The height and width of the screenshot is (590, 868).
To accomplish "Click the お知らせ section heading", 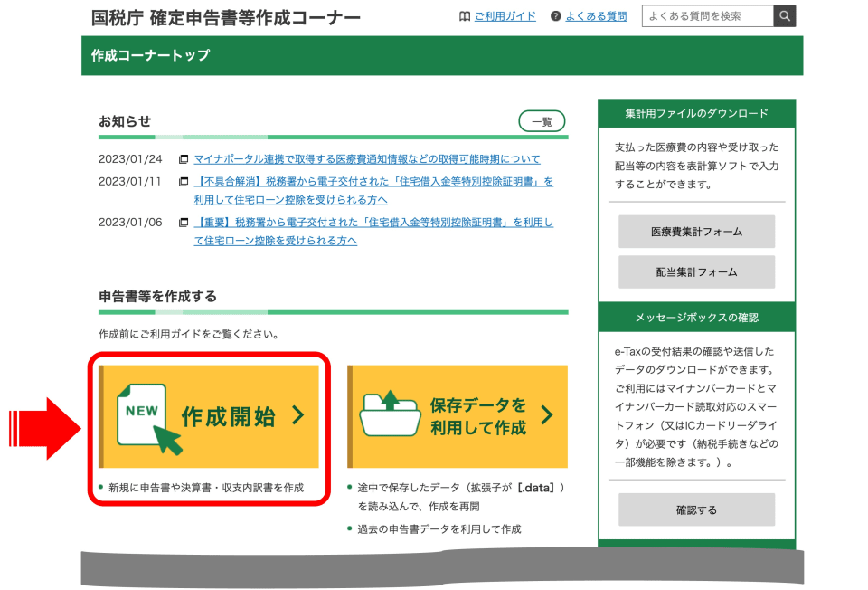I will tap(125, 121).
